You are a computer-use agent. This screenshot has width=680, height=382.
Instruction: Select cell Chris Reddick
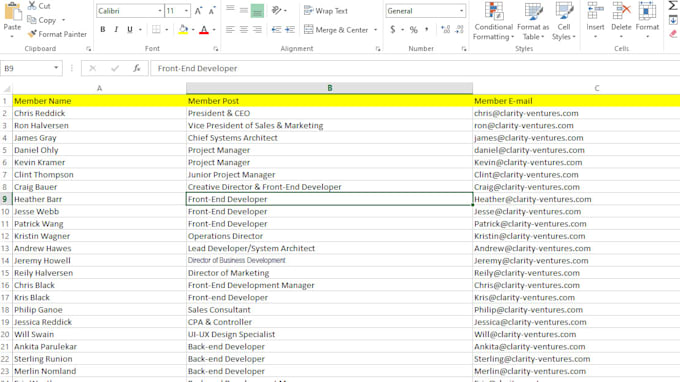coord(99,113)
